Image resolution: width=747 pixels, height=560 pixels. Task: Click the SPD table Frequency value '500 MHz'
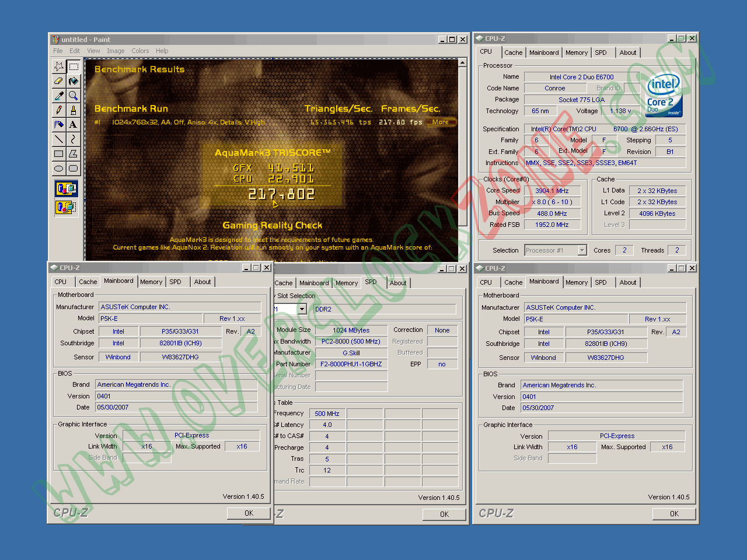coord(327,414)
